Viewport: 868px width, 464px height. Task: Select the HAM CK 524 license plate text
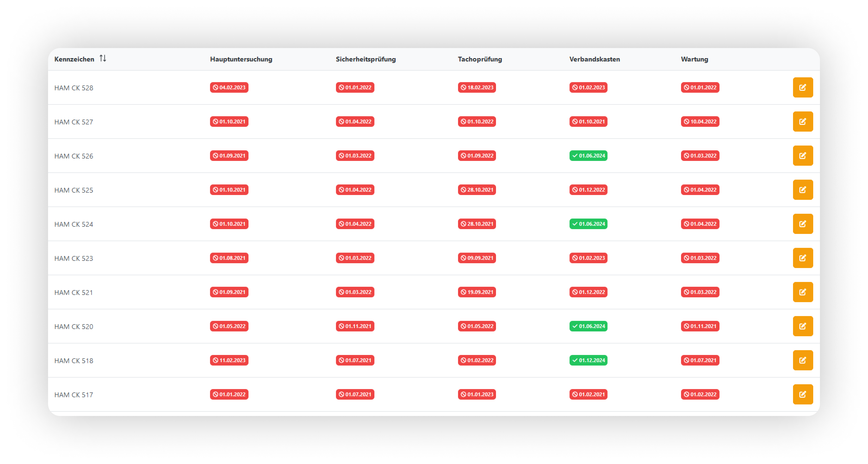click(74, 224)
